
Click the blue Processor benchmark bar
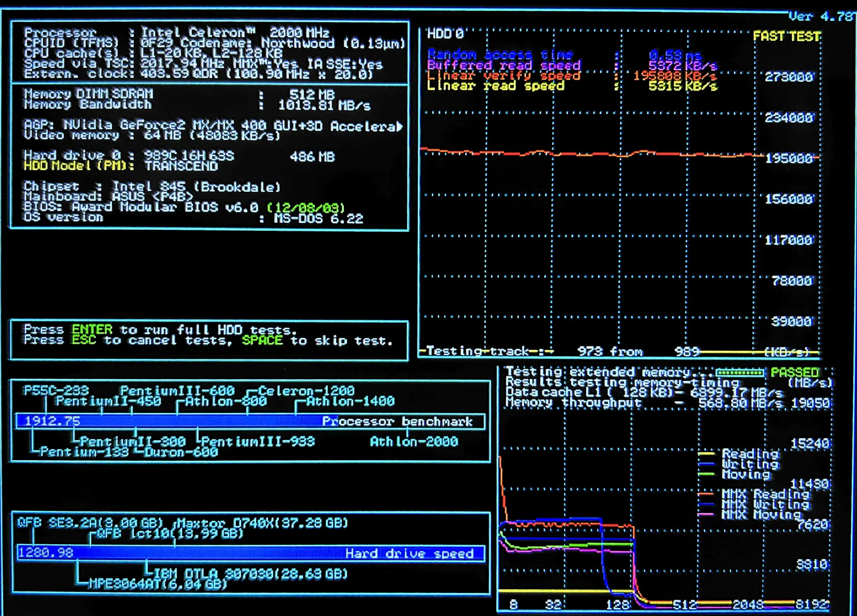pyautogui.click(x=250, y=422)
